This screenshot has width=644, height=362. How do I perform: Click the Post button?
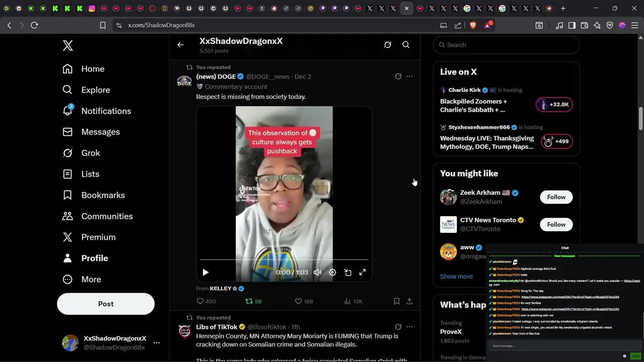point(106,304)
